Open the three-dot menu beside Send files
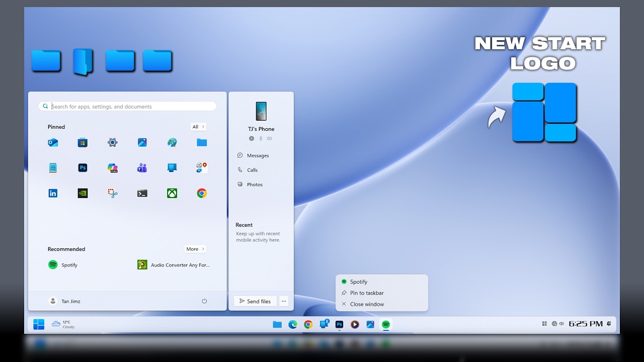The image size is (644, 362). [x=284, y=301]
